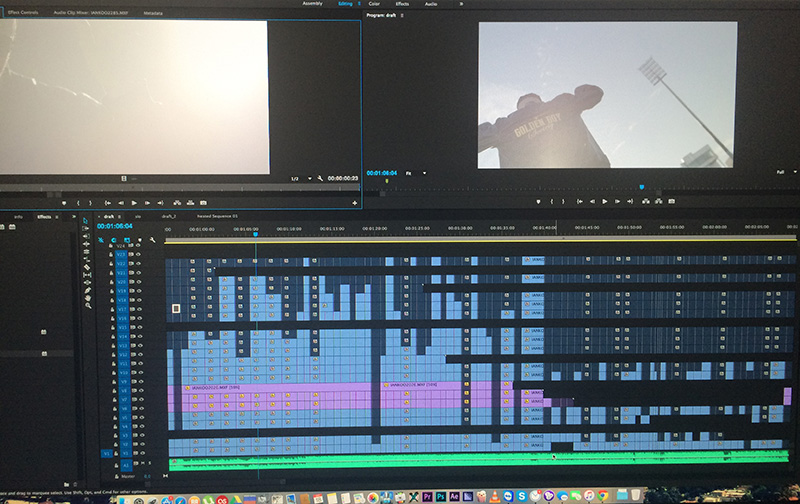The image size is (800, 504).
Task: Select the Razor tool
Action: pyautogui.click(x=87, y=267)
